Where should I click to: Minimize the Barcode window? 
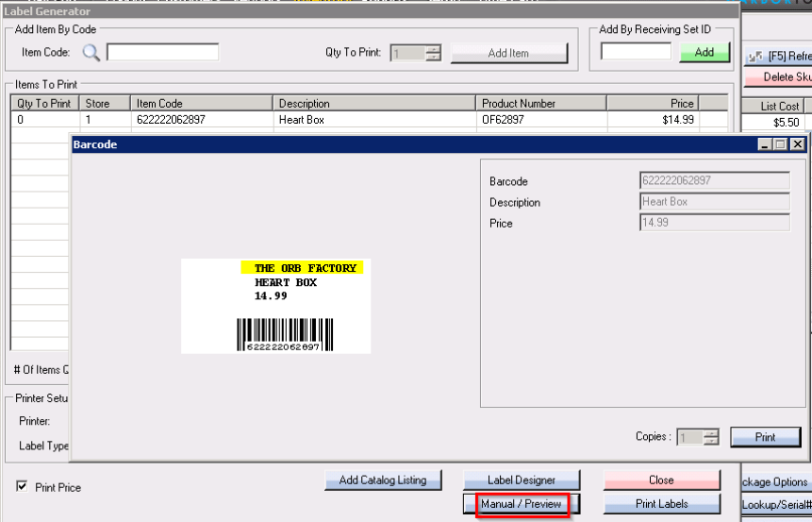tap(765, 144)
